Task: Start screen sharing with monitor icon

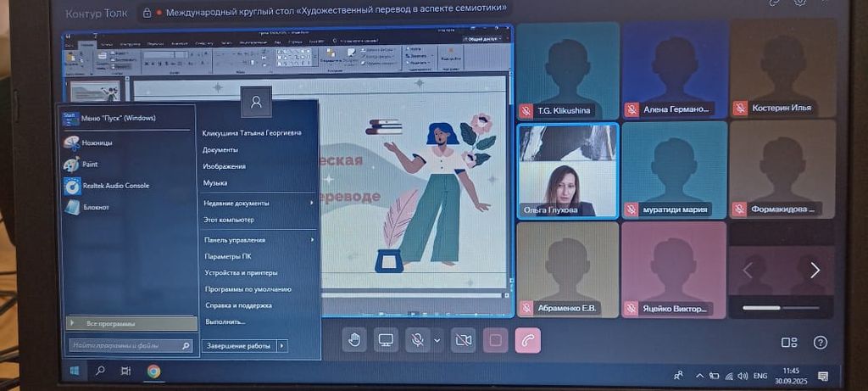Action: tap(387, 340)
